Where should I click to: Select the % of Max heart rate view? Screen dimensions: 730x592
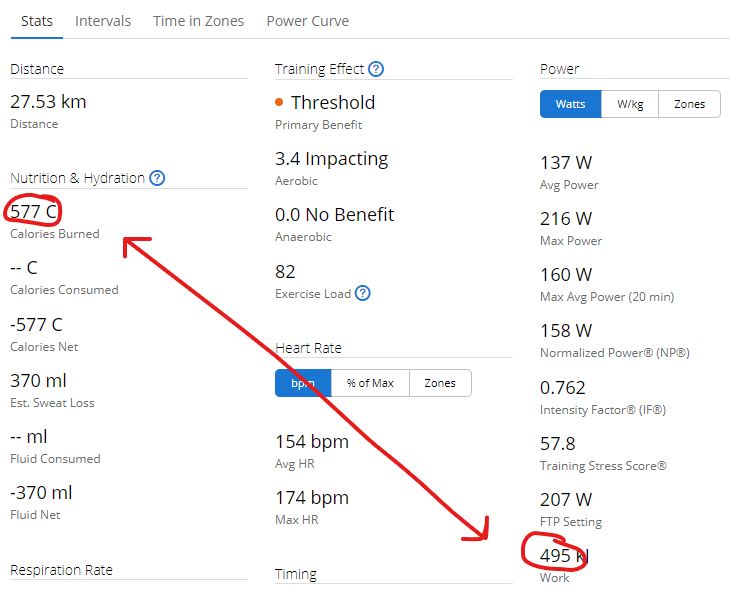point(370,383)
